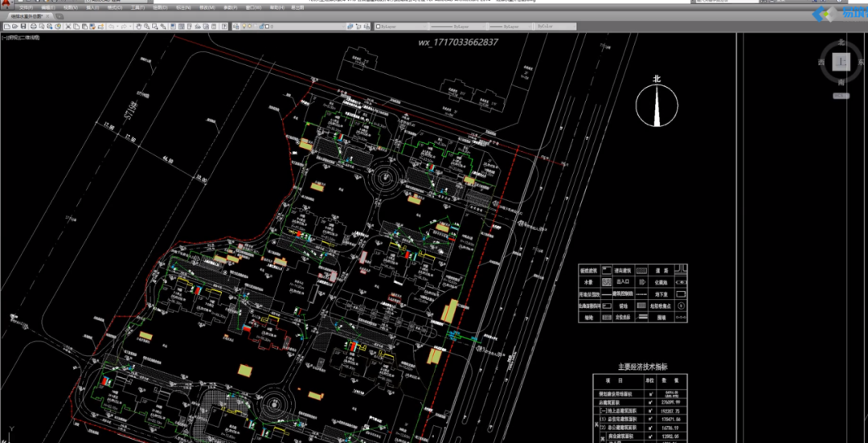This screenshot has width=868, height=443.
Task: Click the Publish icon
Action: pos(50,27)
